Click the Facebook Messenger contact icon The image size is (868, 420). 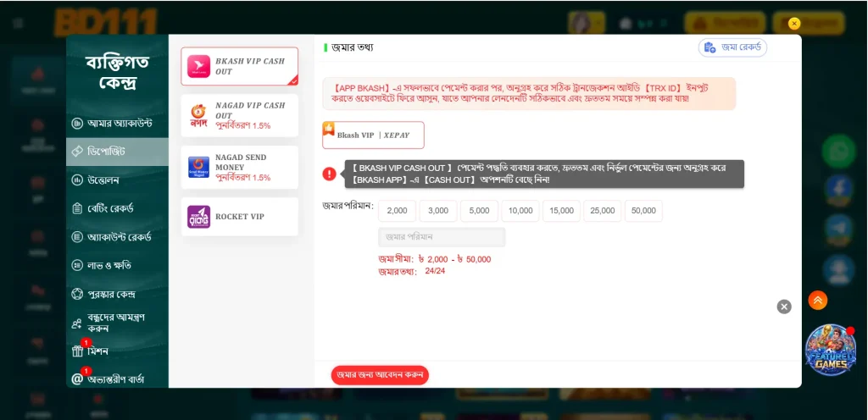[838, 191]
